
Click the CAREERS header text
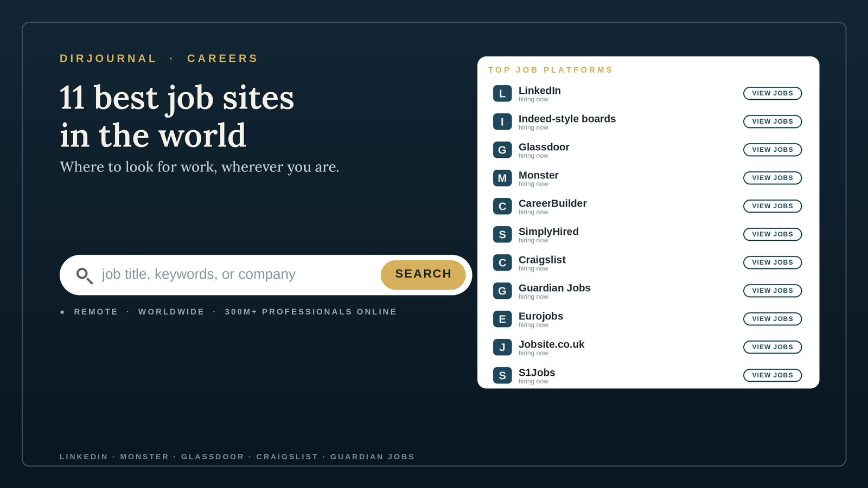(222, 59)
